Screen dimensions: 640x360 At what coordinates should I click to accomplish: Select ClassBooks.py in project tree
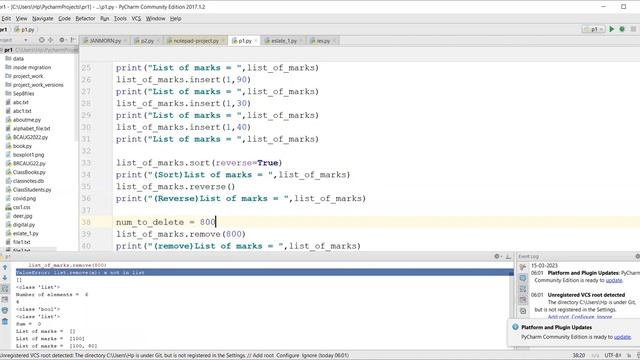pyautogui.click(x=29, y=172)
